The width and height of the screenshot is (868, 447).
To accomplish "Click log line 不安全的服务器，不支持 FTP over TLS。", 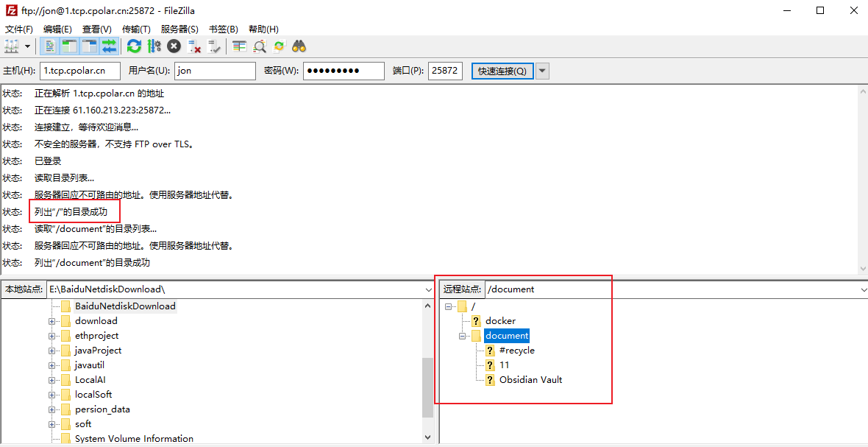I will [x=114, y=144].
